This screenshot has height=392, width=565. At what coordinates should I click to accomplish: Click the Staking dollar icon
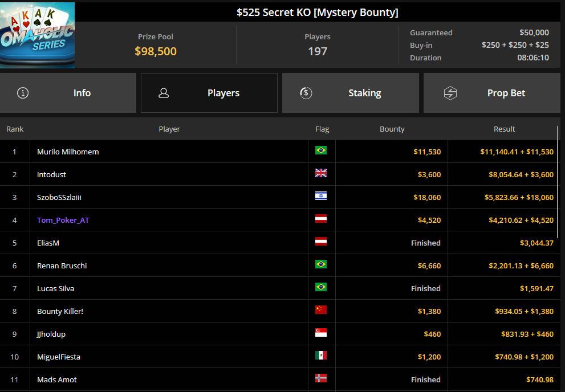306,93
